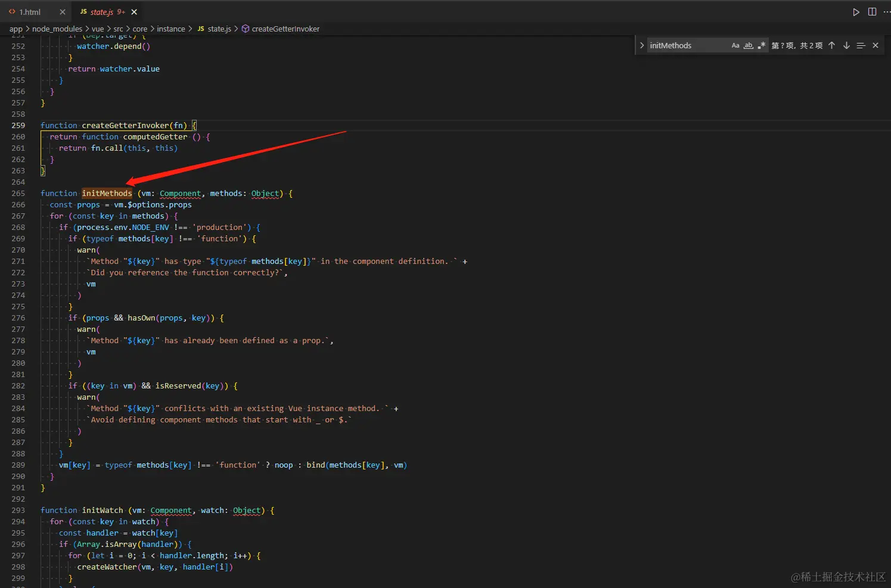Close the find widget
Image resolution: width=891 pixels, height=588 pixels.
tap(876, 45)
